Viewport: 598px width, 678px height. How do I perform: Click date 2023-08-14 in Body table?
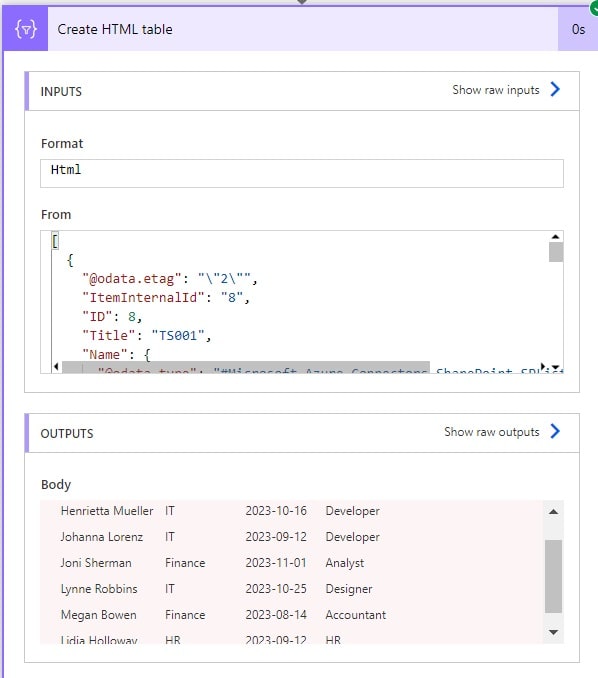point(276,614)
